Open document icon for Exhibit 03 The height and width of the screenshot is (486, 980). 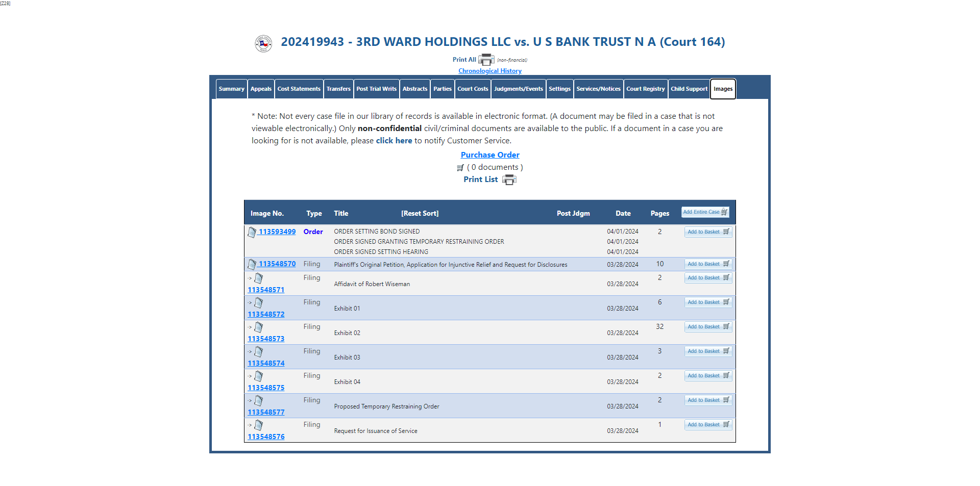coord(259,351)
